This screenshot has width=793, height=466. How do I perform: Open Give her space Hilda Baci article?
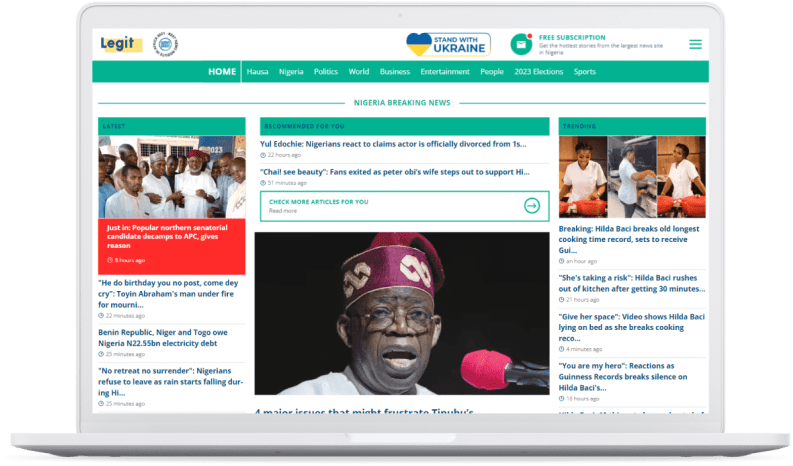[632, 327]
